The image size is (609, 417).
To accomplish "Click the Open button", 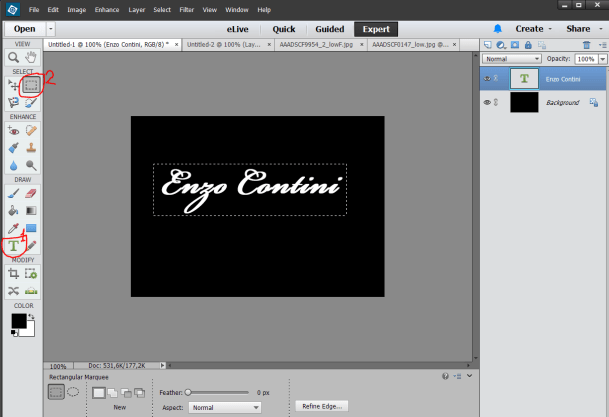I will (25, 29).
